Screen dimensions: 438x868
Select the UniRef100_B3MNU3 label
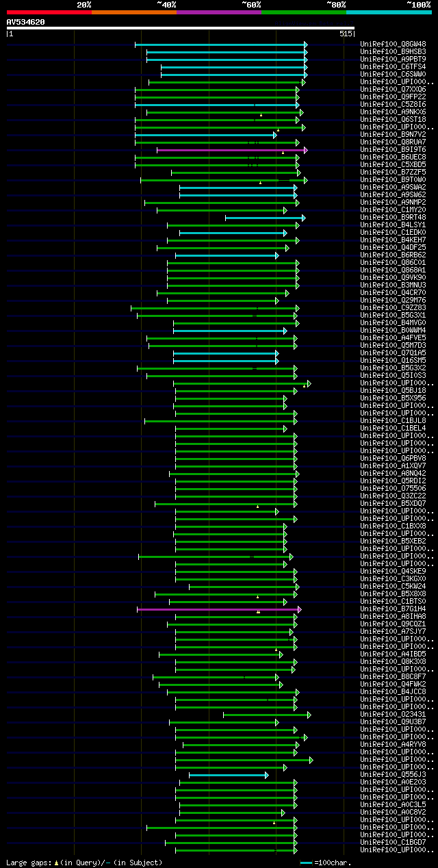[x=394, y=285]
